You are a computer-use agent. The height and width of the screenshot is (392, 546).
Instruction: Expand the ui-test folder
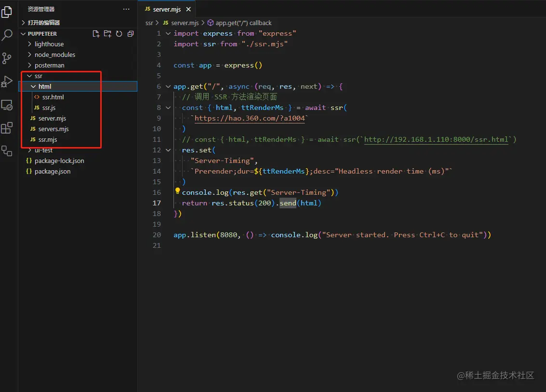point(29,150)
